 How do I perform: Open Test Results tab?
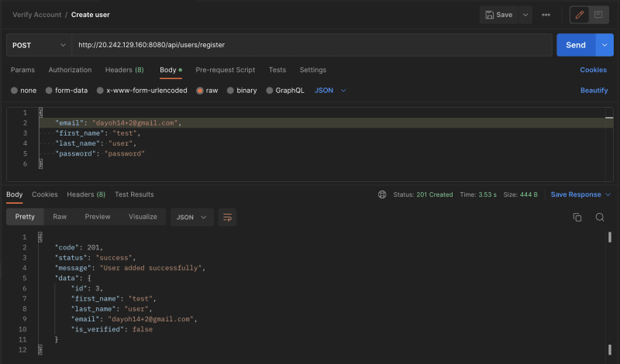tap(134, 194)
